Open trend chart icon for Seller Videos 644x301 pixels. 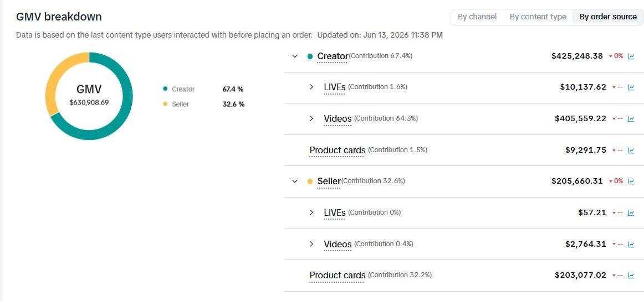(631, 245)
